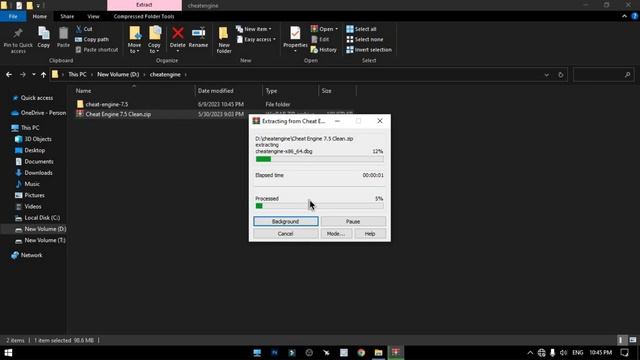Open the Easy access dropdown
640x360 pixels.
point(256,40)
